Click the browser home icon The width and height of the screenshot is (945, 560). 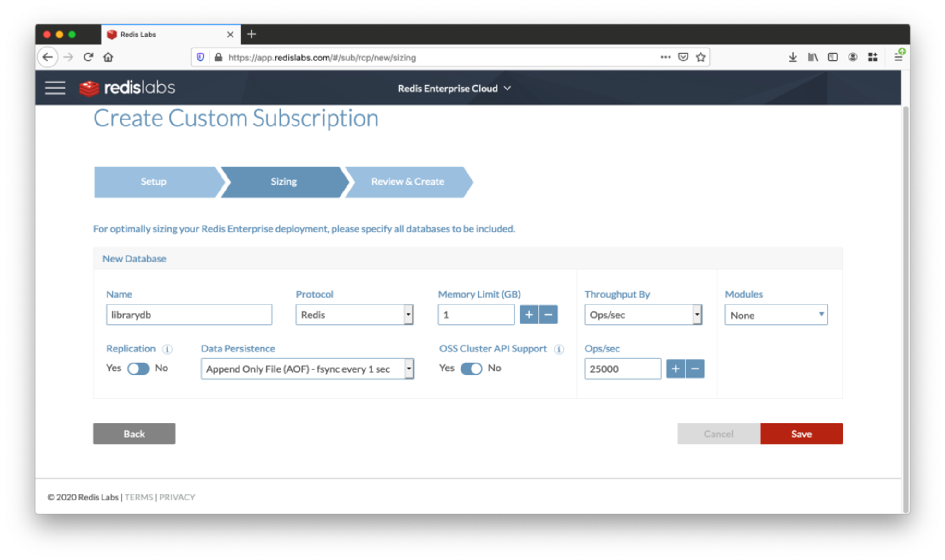click(x=108, y=57)
